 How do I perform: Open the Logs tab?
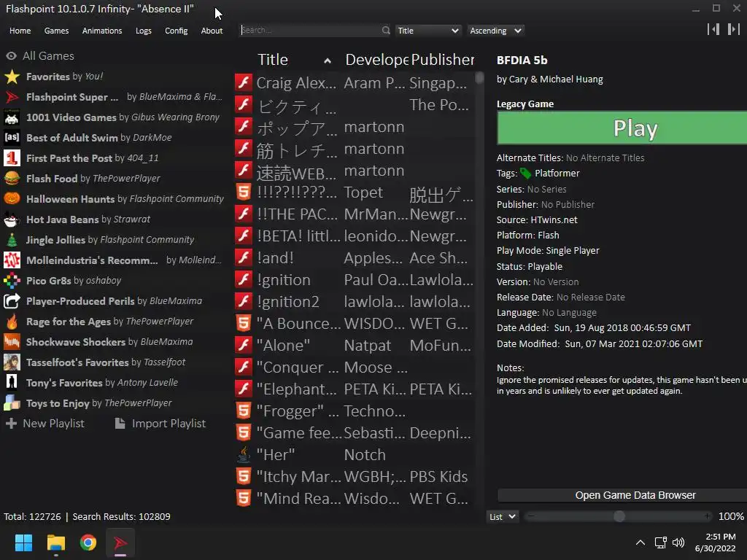144,31
